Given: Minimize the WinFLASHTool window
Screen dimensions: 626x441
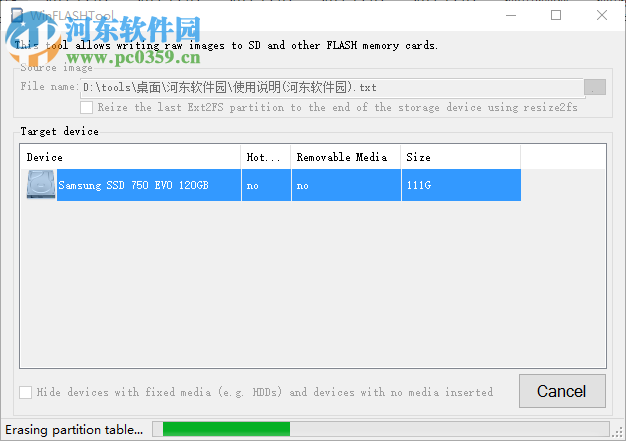Looking at the screenshot, I should coord(511,15).
